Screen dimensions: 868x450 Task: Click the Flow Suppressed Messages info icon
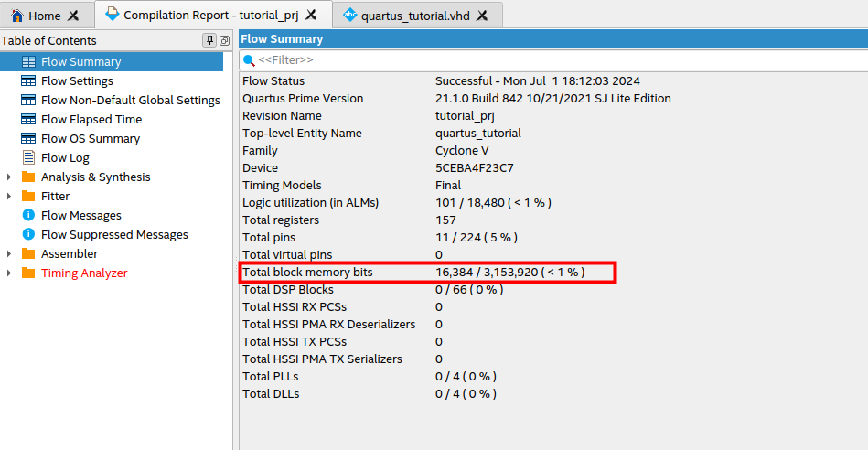tap(28, 235)
